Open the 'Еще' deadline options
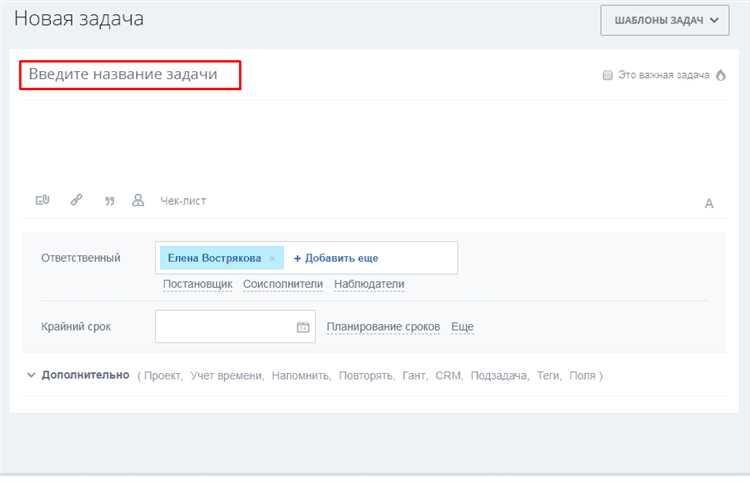Viewport: 750px width, 482px height. (x=462, y=327)
